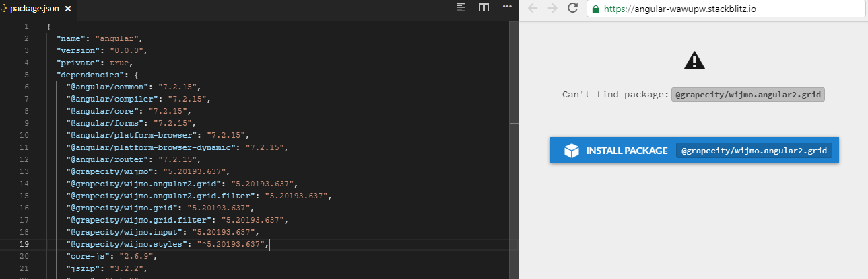Viewport: 868px width, 279px height.
Task: Click the warning triangle icon
Action: pos(694,61)
